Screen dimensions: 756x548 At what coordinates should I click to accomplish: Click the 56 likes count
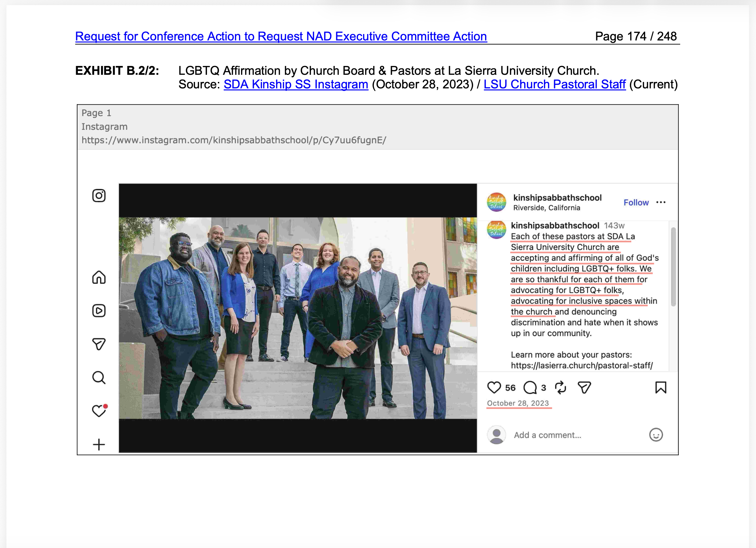(x=510, y=388)
